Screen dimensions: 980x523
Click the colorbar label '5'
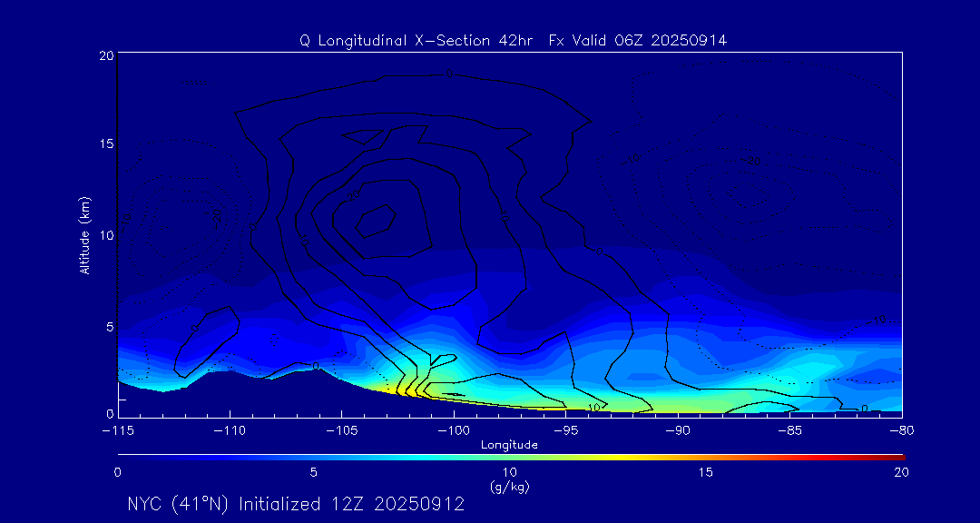pyautogui.click(x=313, y=472)
